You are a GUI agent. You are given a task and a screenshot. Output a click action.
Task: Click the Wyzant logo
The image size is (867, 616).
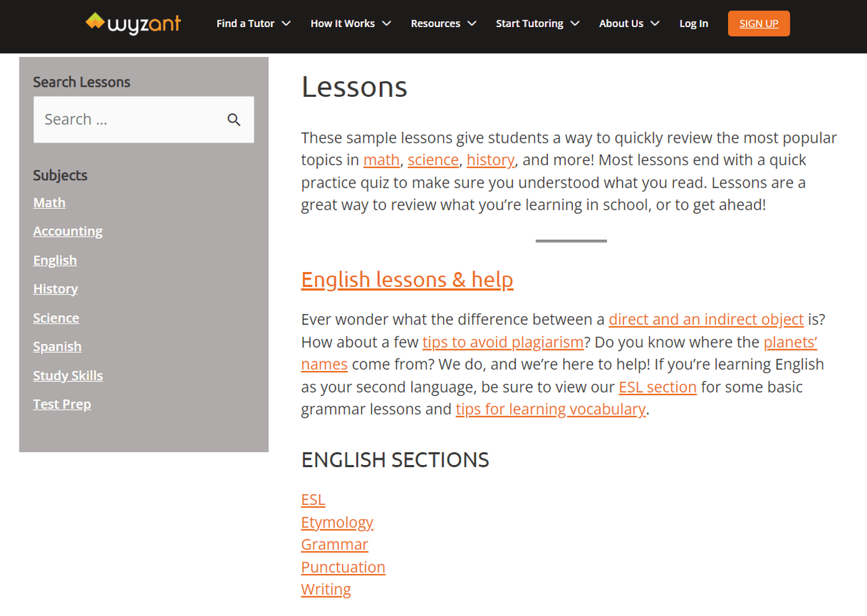tap(133, 22)
